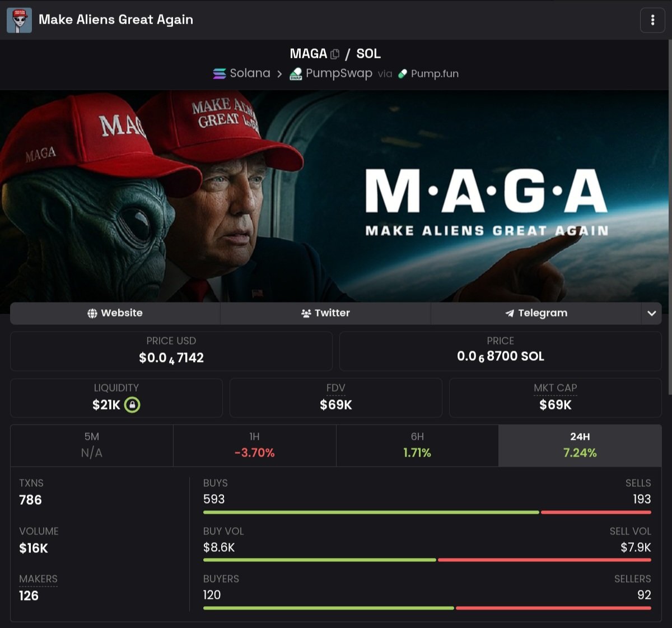The height and width of the screenshot is (628, 672).
Task: Click the buys versus sells bar
Action: point(427,512)
